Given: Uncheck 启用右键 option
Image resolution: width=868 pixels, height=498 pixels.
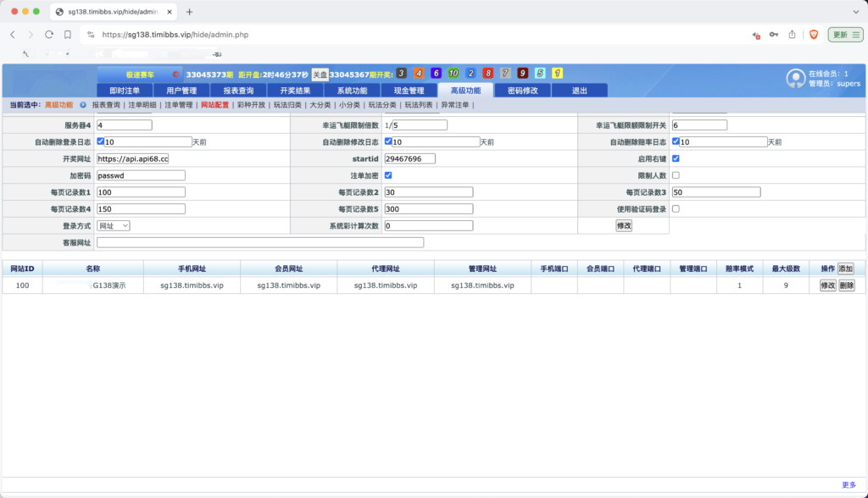Looking at the screenshot, I should pos(675,158).
